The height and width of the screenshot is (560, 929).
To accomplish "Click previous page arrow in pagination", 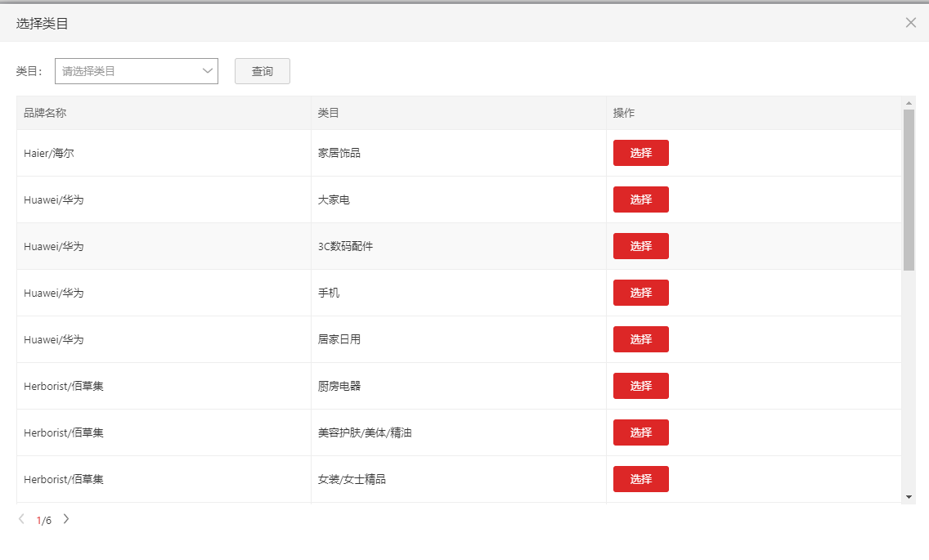I will [21, 519].
